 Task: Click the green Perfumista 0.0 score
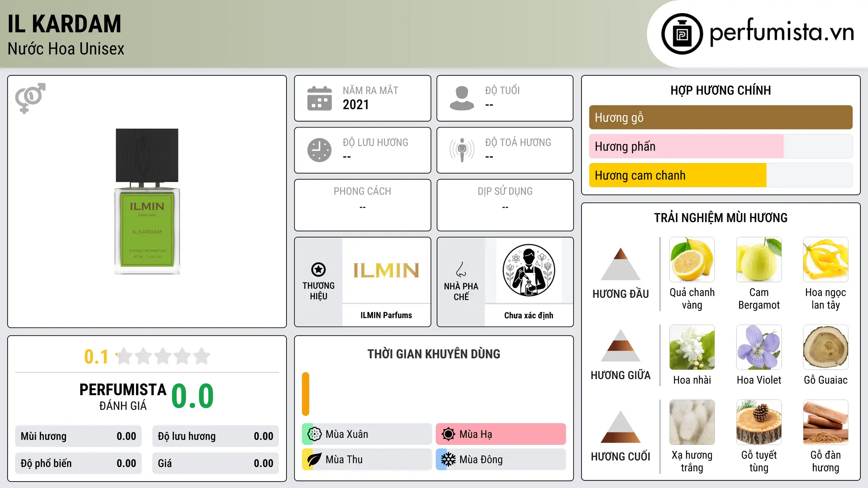click(192, 396)
